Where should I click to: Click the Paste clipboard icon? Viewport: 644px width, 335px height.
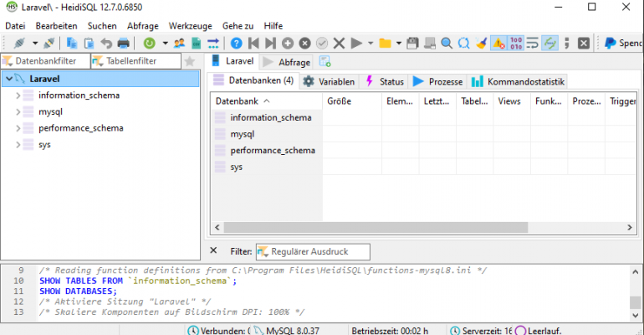pos(89,44)
